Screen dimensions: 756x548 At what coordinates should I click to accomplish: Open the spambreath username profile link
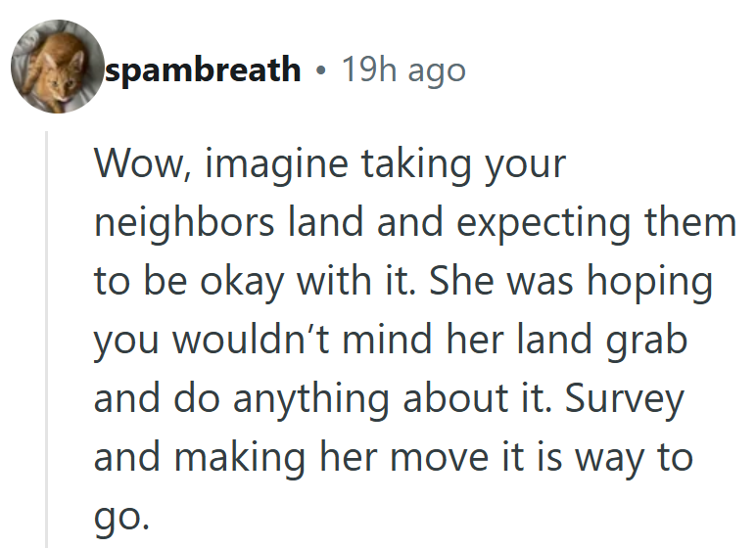(x=203, y=69)
